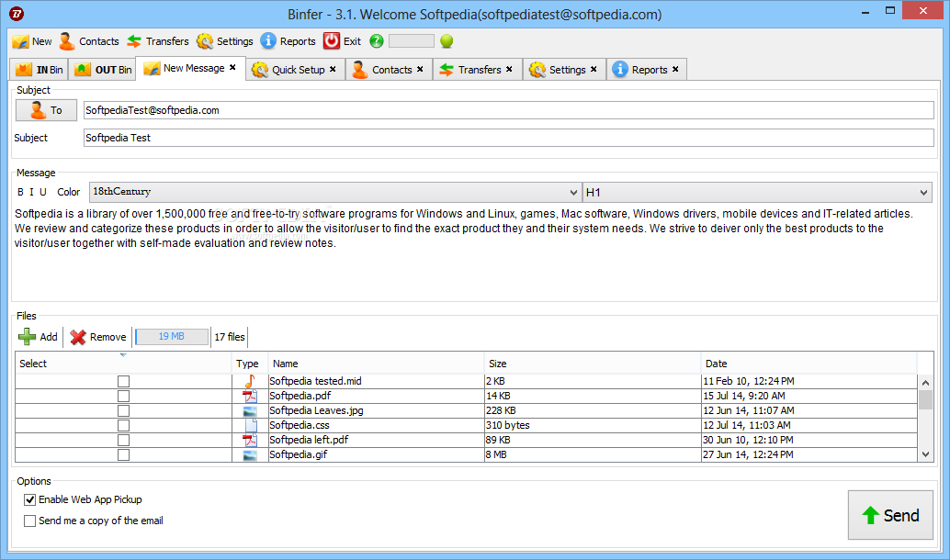Switch to the IN Bin tab
Viewport: 950px width, 560px height.
tap(40, 70)
